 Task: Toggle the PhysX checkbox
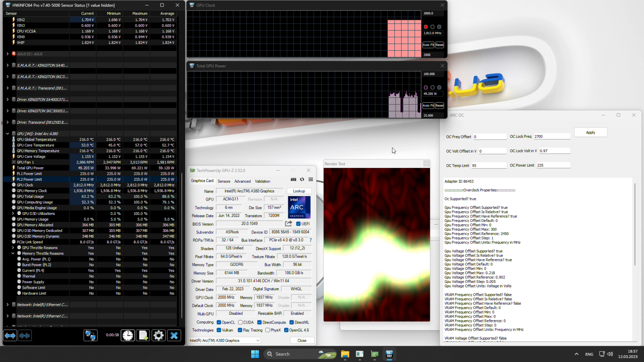click(x=267, y=330)
